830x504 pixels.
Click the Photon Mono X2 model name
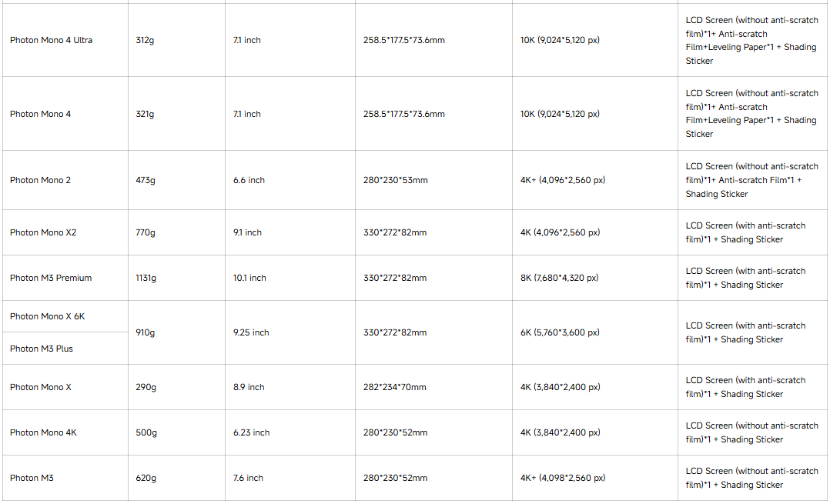[43, 232]
